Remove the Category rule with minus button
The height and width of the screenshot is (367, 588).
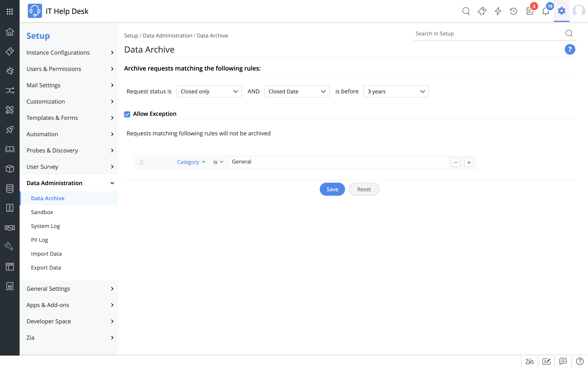(455, 162)
